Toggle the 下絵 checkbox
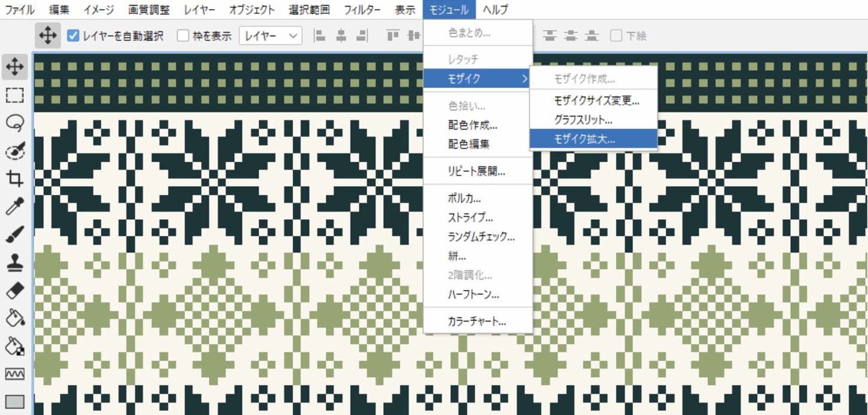This screenshot has height=415, width=868. click(x=616, y=36)
